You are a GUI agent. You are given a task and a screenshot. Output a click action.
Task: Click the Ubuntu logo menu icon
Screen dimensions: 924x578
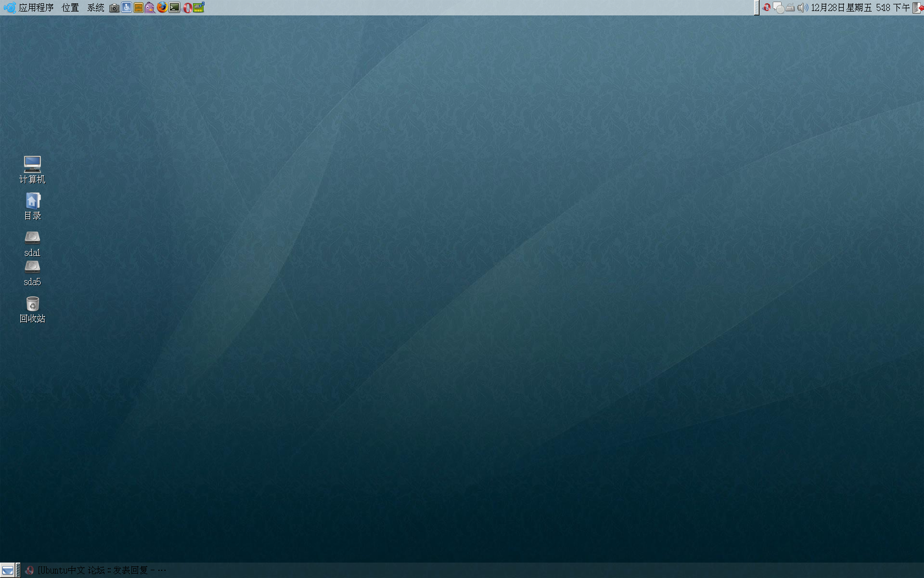[x=9, y=8]
